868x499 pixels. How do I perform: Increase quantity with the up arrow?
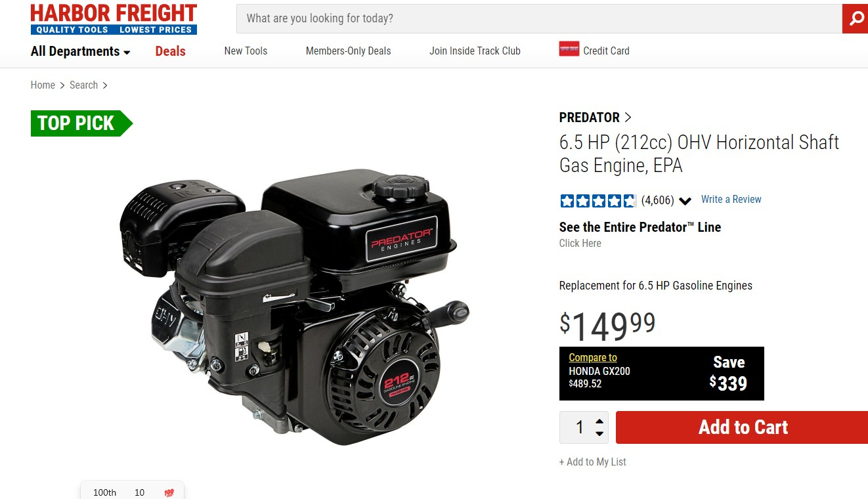pyautogui.click(x=599, y=422)
